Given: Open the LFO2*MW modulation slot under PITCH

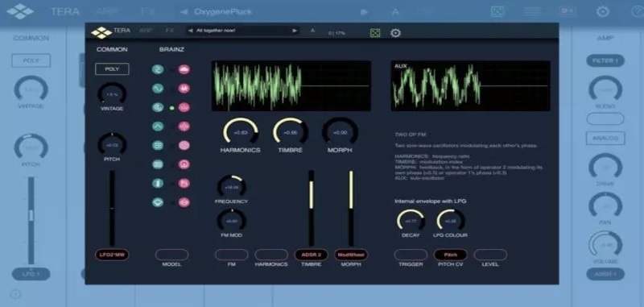Looking at the screenshot, I should point(112,255).
